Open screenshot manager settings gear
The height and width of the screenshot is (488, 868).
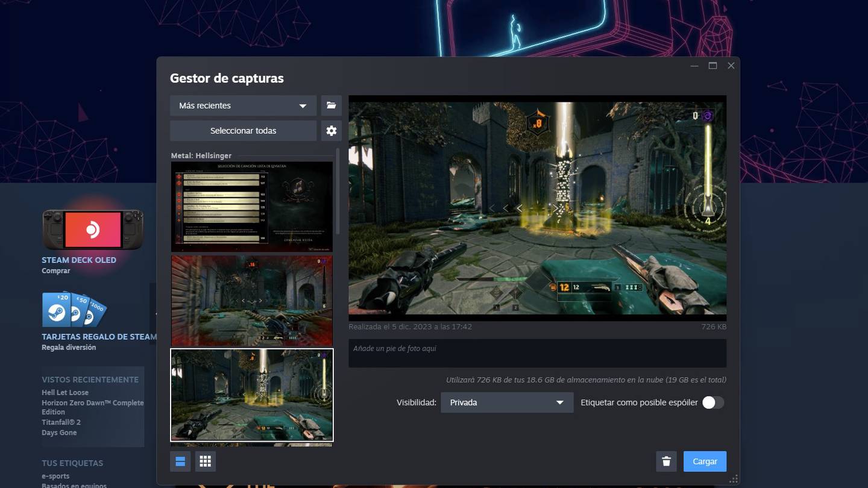click(x=331, y=131)
